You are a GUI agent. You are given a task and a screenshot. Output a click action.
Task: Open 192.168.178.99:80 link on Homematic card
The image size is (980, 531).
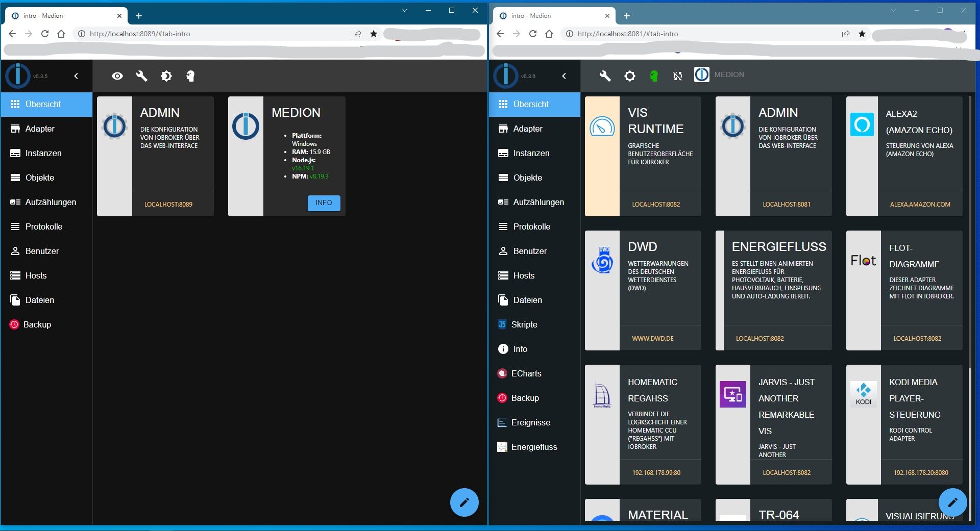point(656,472)
